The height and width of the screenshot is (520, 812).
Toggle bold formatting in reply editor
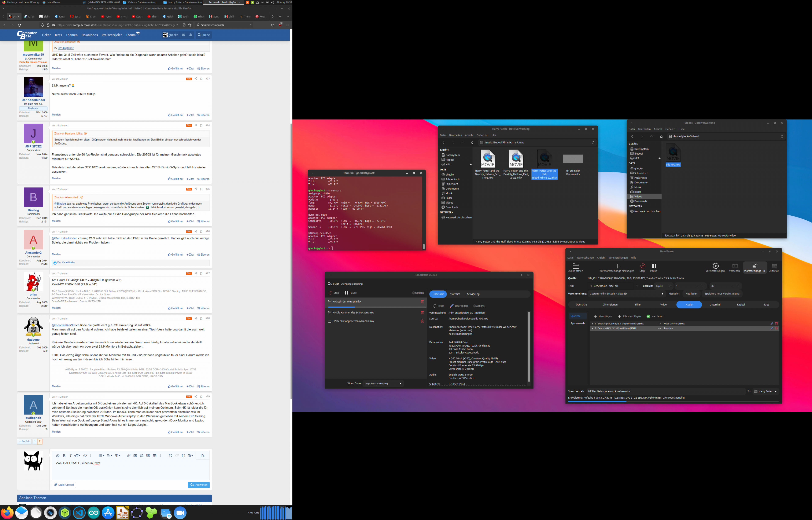(x=64, y=455)
